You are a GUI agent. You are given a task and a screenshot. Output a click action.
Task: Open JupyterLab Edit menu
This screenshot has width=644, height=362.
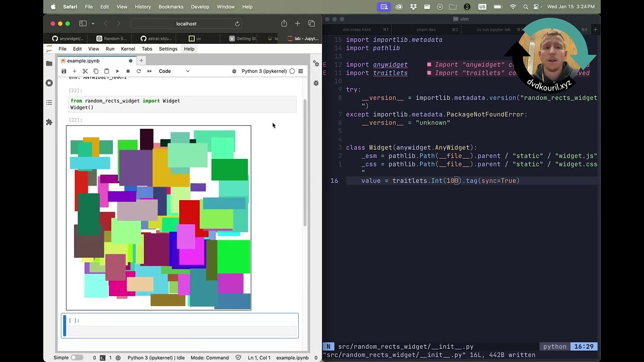(77, 49)
